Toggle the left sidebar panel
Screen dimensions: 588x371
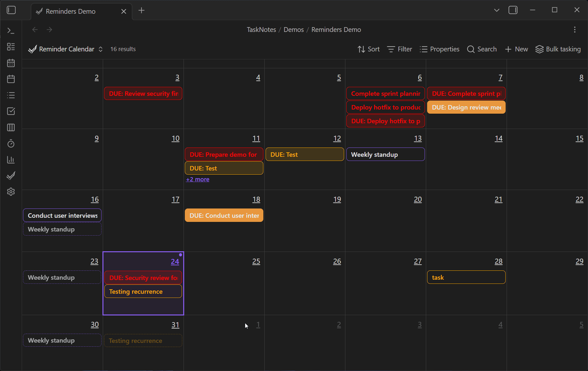pos(11,10)
